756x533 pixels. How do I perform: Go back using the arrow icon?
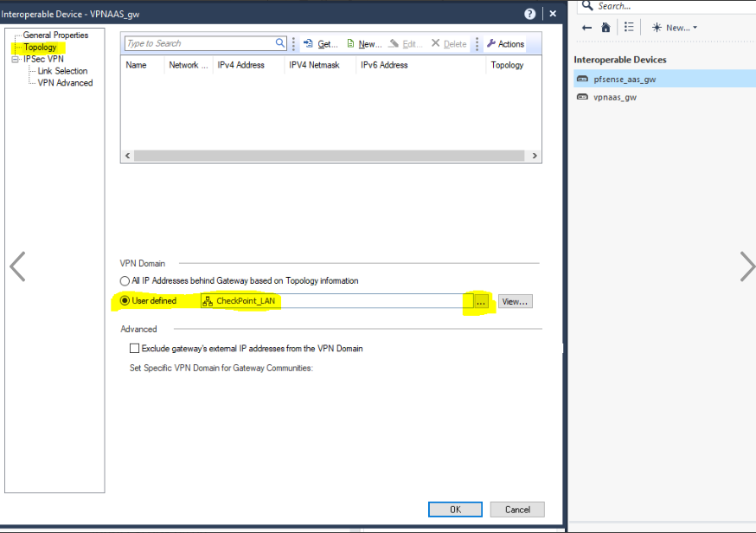tap(586, 28)
